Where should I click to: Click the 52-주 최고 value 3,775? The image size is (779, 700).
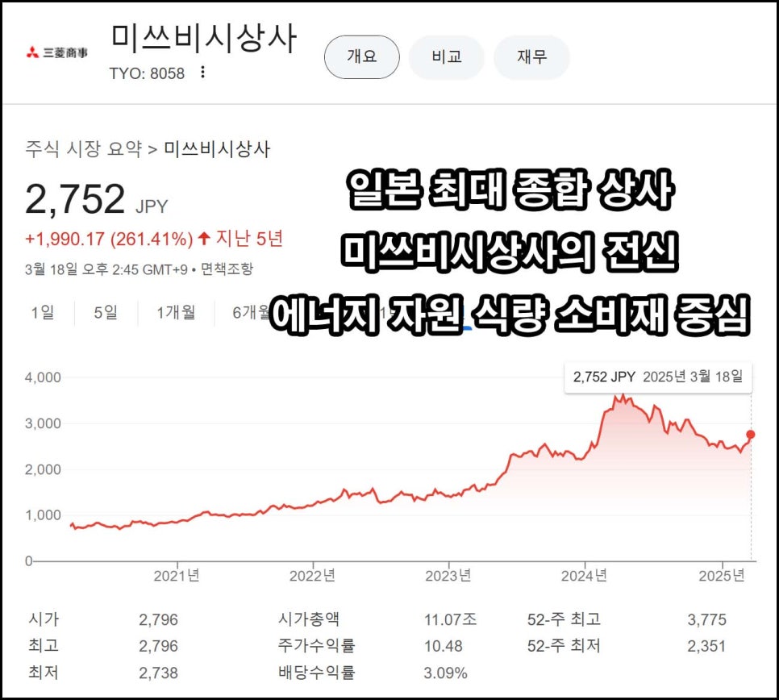point(706,619)
